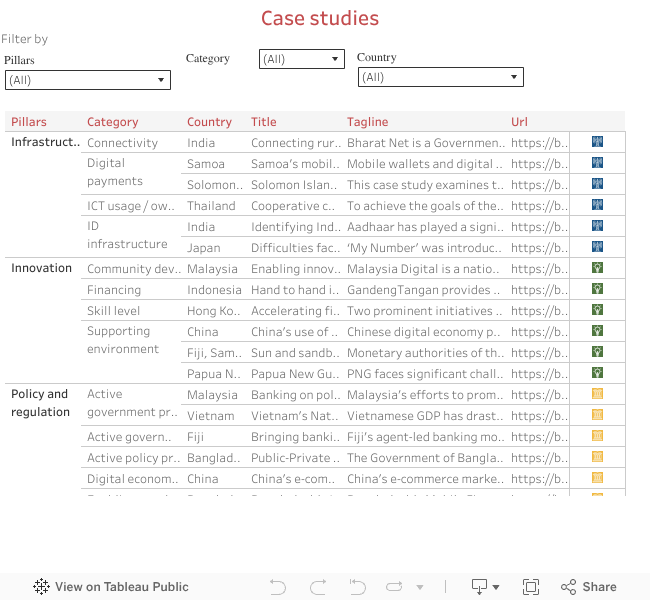Viewport: 650px width, 600px height.
Task: Expand the Country filter dropdown
Action: click(x=440, y=77)
